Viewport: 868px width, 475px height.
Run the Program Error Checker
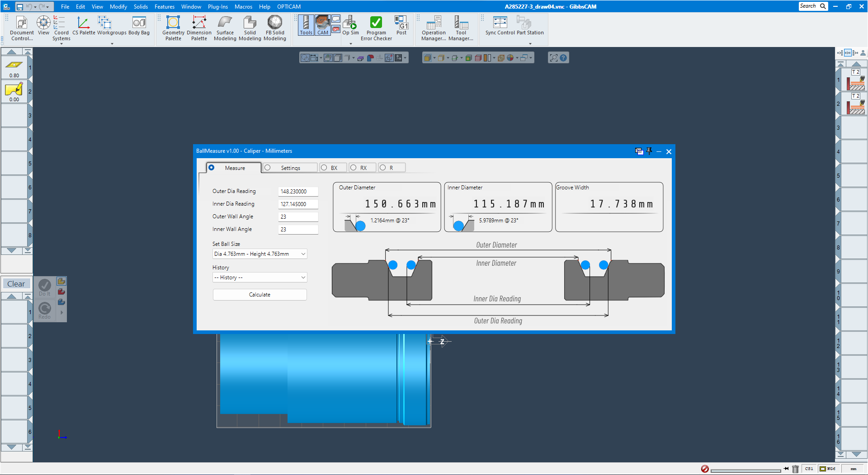click(376, 28)
